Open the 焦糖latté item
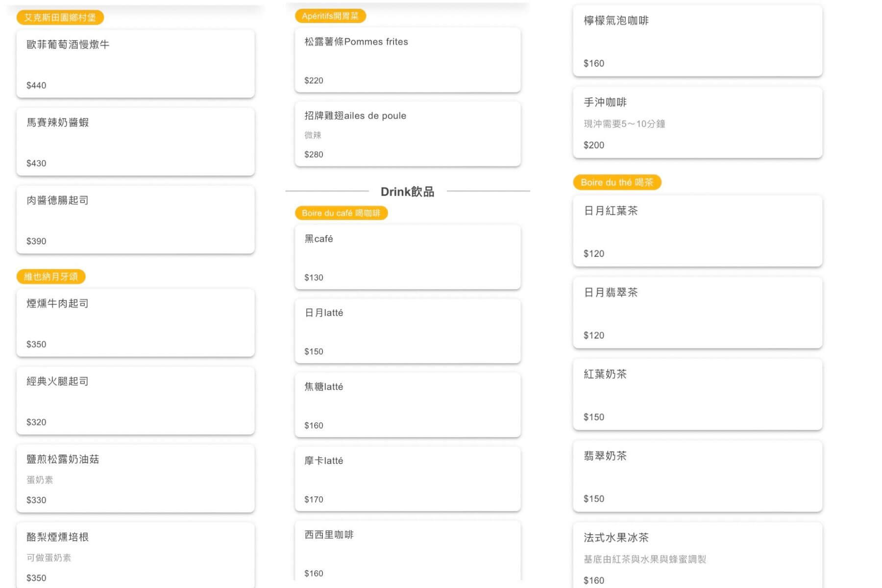882x588 pixels. tap(408, 405)
